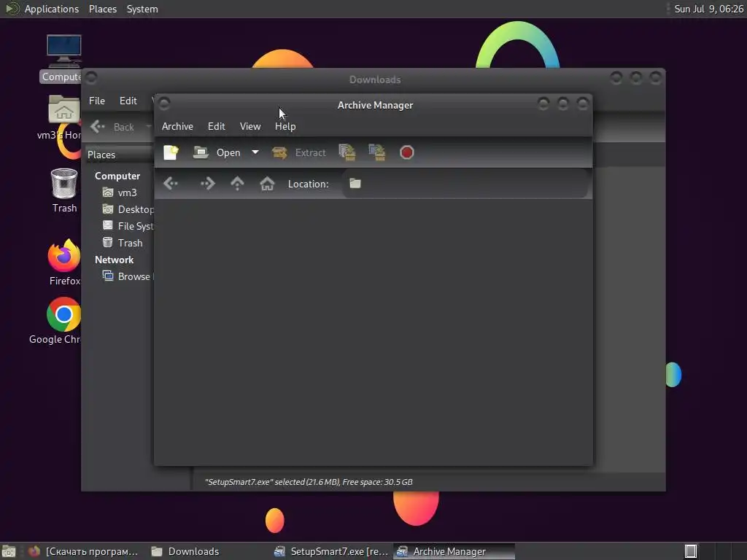Open the Places menu in top panel

102,9
